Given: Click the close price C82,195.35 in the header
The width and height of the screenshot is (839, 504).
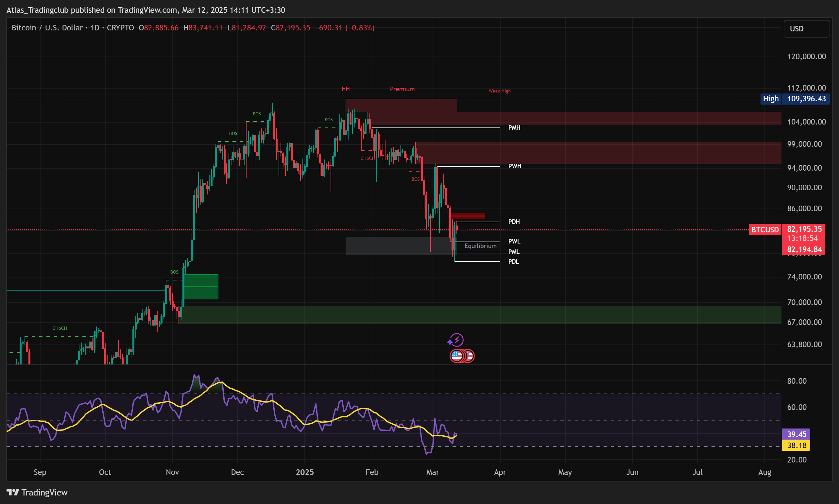Looking at the screenshot, I should [290, 28].
